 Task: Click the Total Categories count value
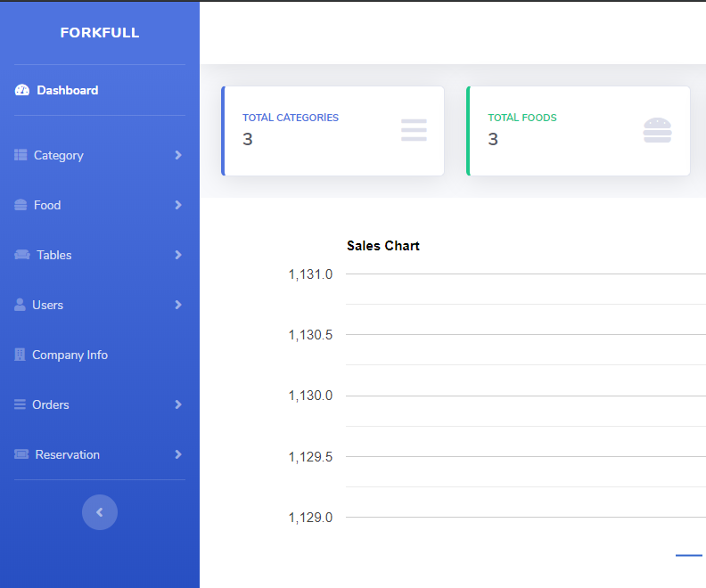point(248,139)
